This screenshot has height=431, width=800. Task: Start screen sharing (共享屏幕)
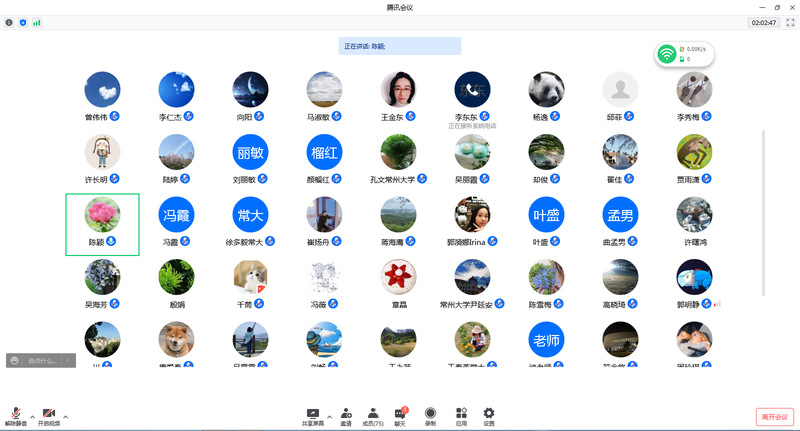click(313, 415)
